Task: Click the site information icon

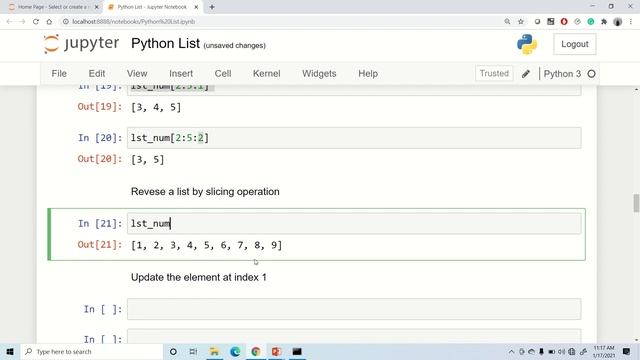Action: coord(66,22)
